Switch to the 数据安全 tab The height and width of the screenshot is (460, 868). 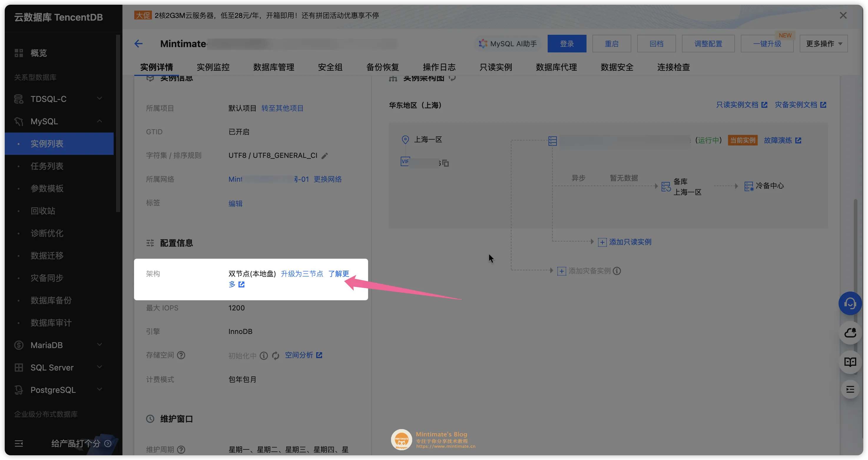(x=617, y=67)
